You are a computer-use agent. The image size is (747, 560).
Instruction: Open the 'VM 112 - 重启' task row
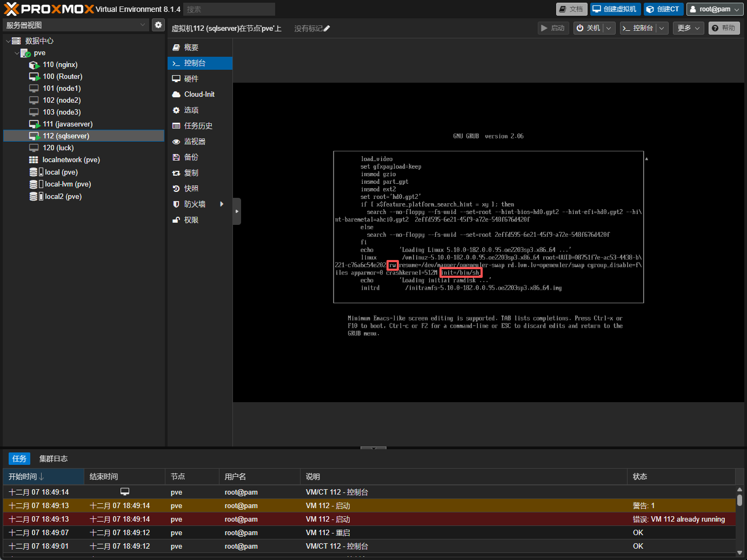point(369,533)
